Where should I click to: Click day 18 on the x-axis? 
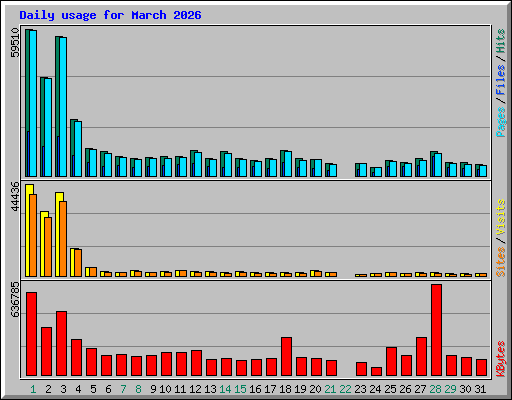pyautogui.click(x=285, y=389)
